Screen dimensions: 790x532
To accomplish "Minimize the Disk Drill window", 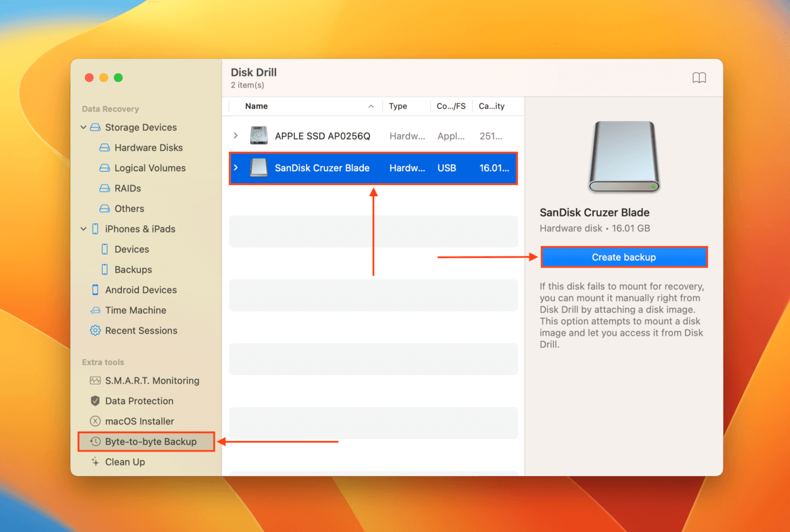I will (103, 78).
